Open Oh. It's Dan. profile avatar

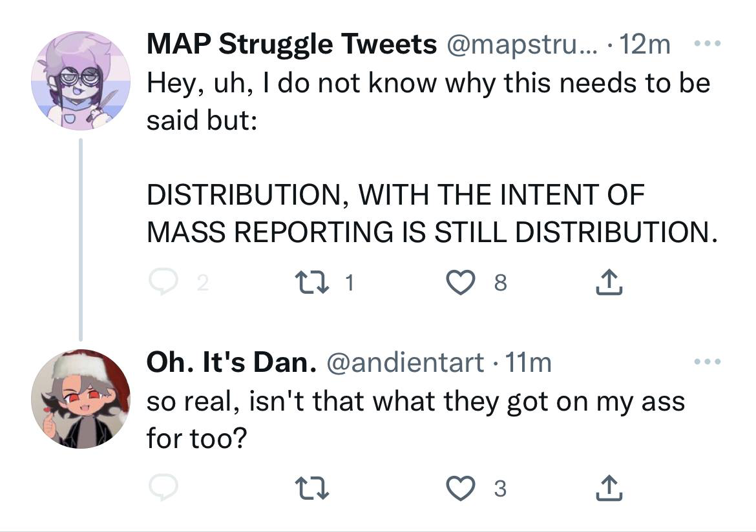coord(81,399)
